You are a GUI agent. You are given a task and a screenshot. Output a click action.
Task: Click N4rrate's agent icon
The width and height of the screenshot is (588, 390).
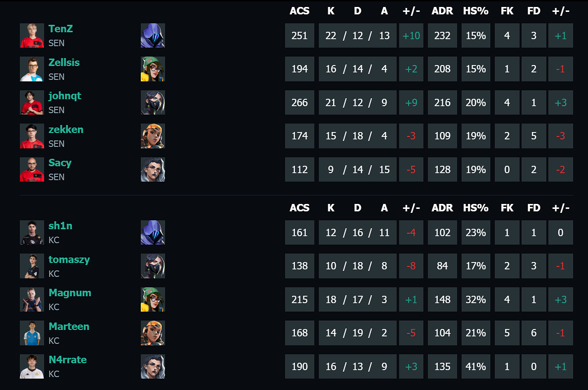[153, 367]
